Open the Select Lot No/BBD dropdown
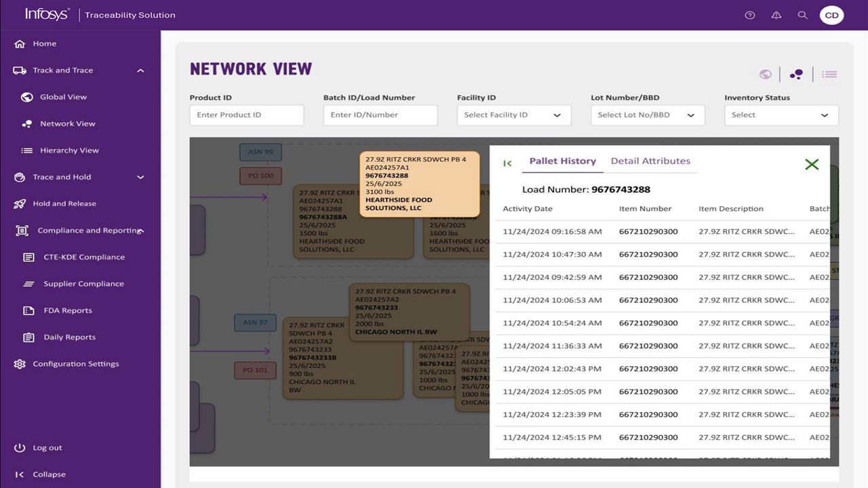This screenshot has width=868, height=488. [648, 115]
